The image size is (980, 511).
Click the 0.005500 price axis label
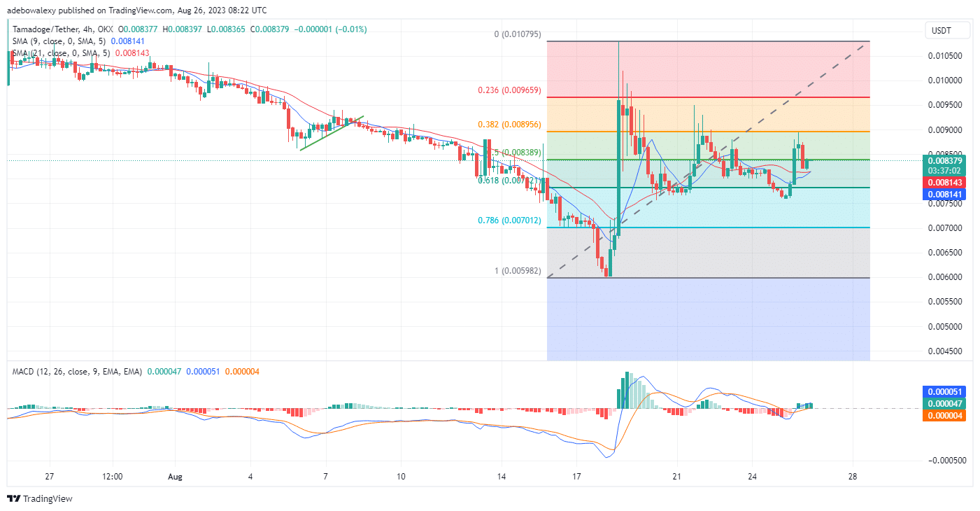[945, 302]
